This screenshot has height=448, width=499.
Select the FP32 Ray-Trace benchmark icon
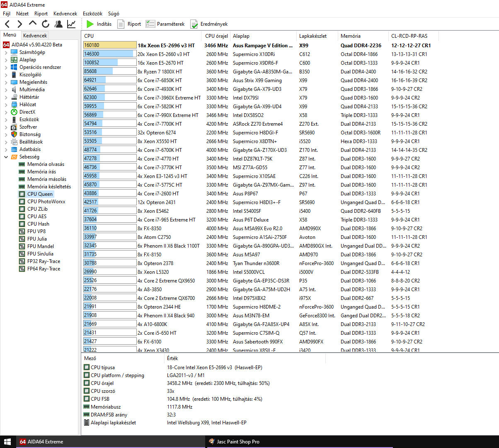tap(22, 261)
